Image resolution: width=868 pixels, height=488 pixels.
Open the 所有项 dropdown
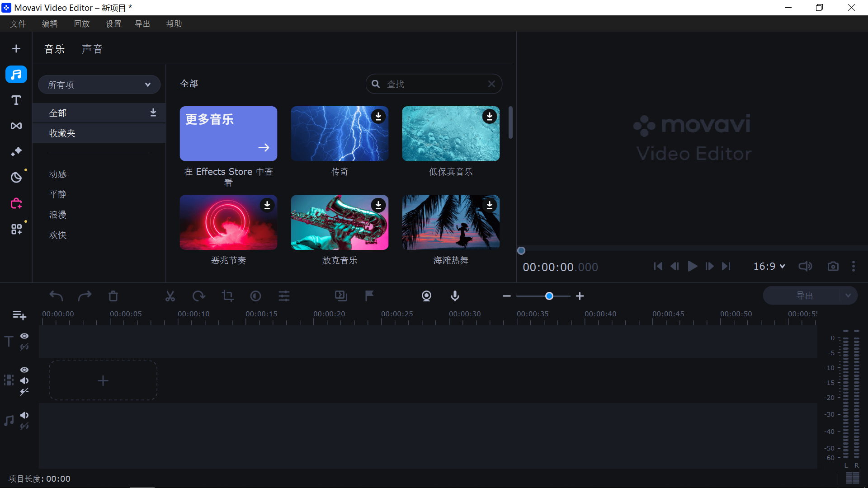(99, 84)
